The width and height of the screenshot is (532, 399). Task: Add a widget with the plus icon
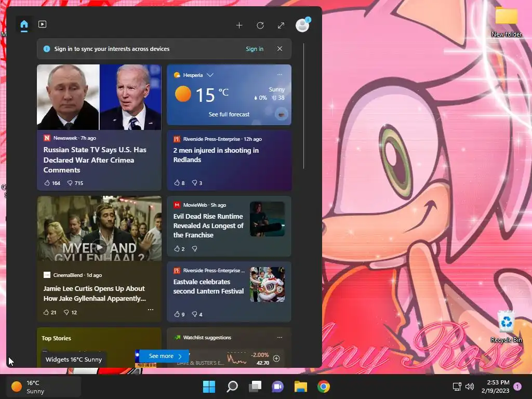[x=239, y=25]
